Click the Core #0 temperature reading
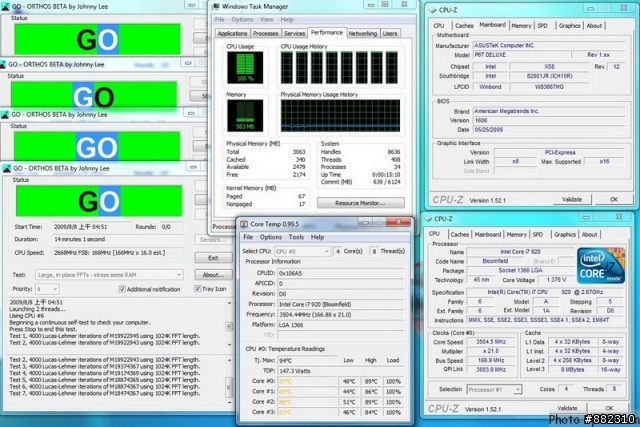 pos(307,381)
